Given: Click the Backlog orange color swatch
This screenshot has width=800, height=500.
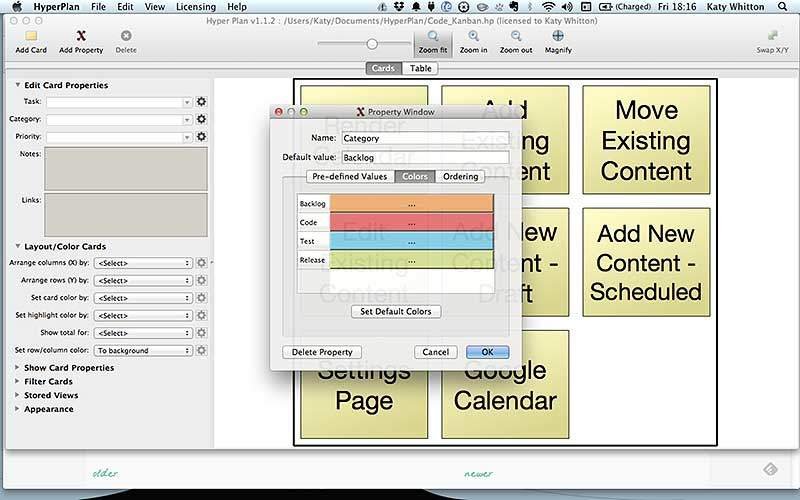Looking at the screenshot, I should point(412,203).
